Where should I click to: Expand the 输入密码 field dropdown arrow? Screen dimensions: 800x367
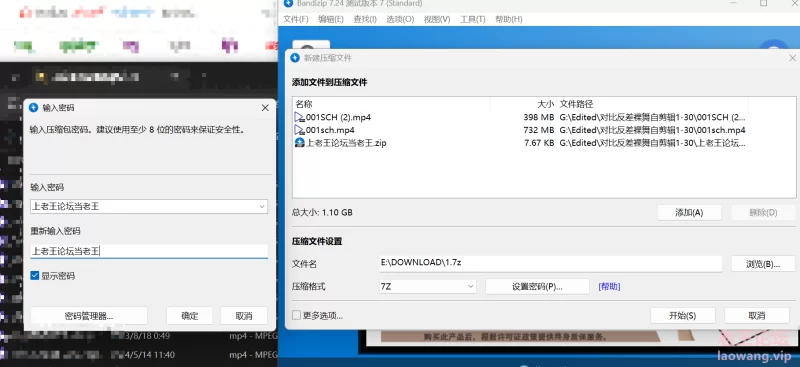point(262,207)
